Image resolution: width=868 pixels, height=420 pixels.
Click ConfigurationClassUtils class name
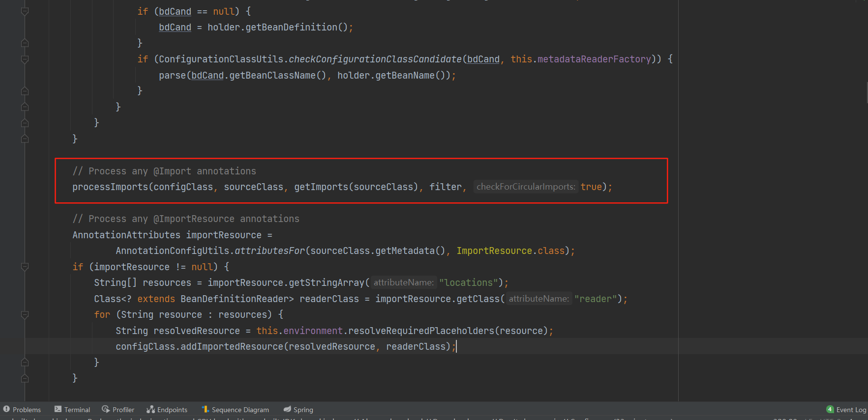pos(221,59)
